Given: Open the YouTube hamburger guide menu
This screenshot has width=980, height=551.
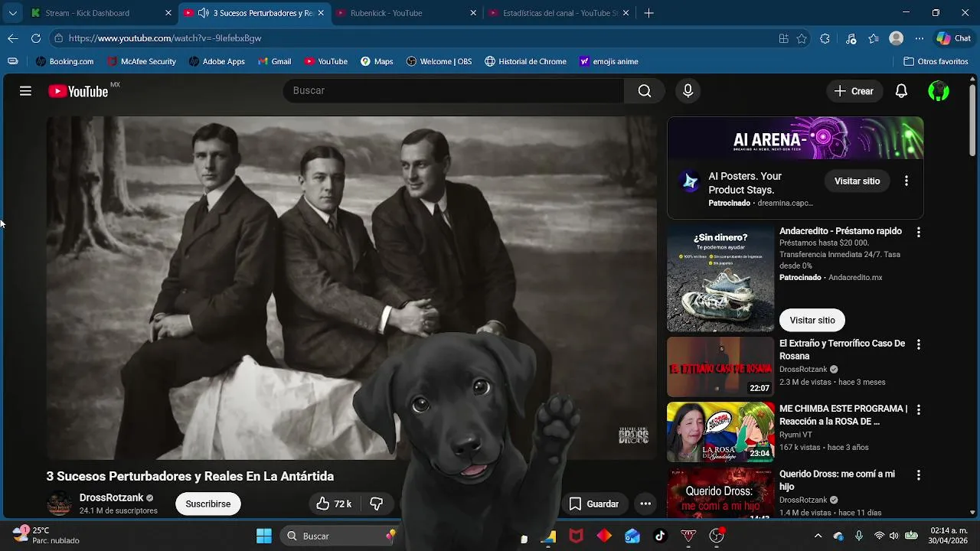Looking at the screenshot, I should [25, 91].
